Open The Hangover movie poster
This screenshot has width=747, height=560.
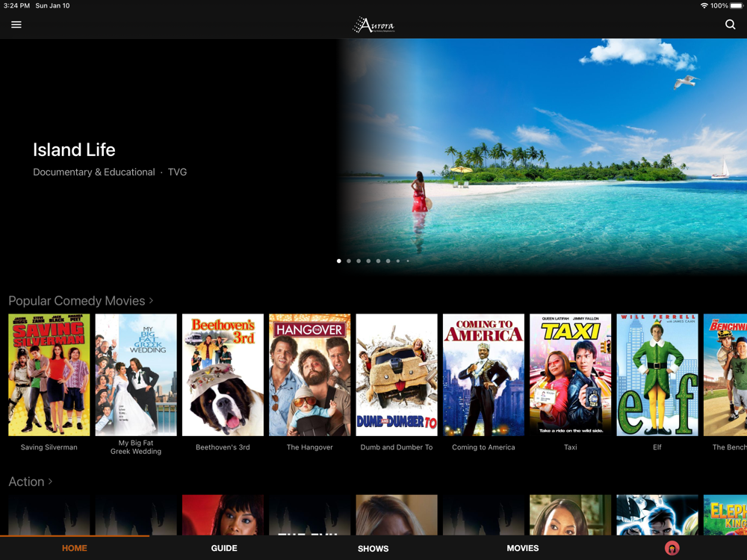(310, 375)
